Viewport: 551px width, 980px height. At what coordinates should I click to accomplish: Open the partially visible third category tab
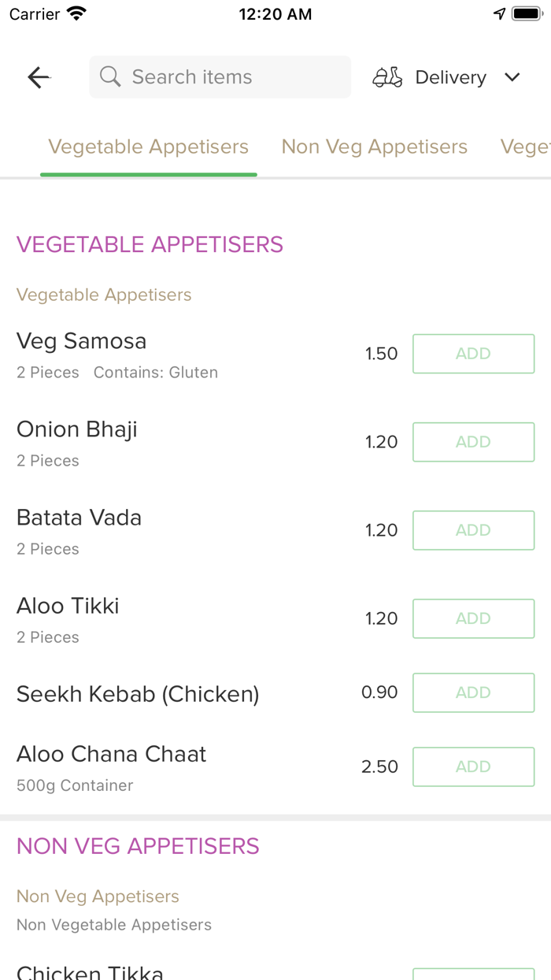[x=526, y=147]
